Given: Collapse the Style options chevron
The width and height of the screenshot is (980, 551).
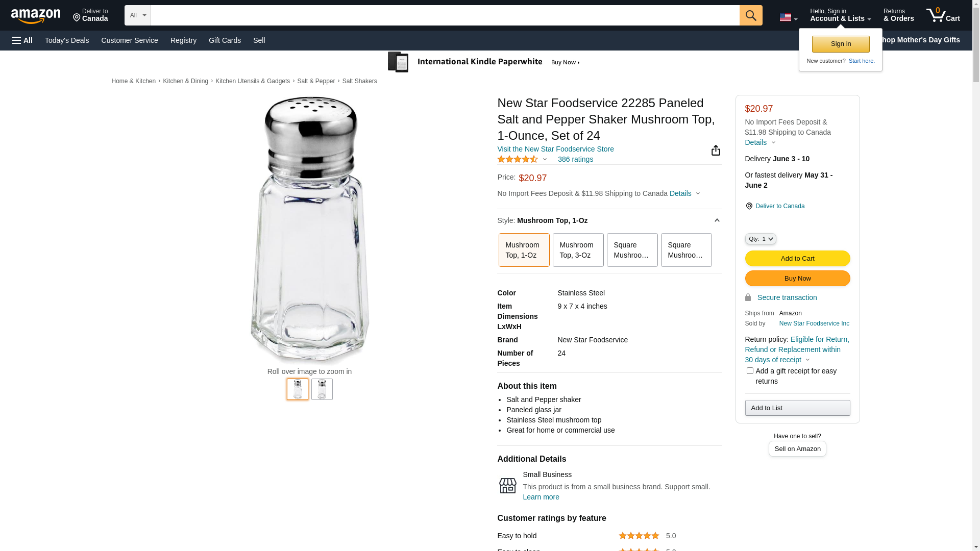Looking at the screenshot, I should click(717, 220).
